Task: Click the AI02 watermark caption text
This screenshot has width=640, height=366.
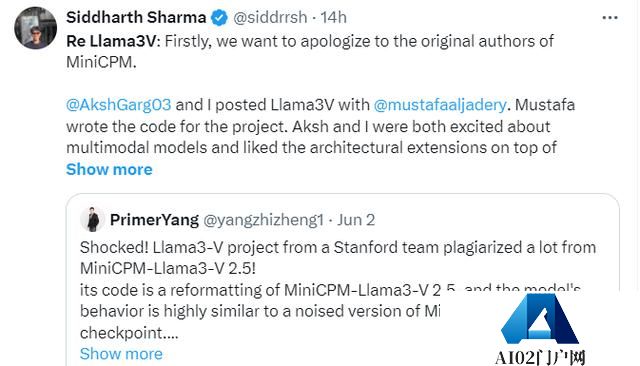Action: 540,358
